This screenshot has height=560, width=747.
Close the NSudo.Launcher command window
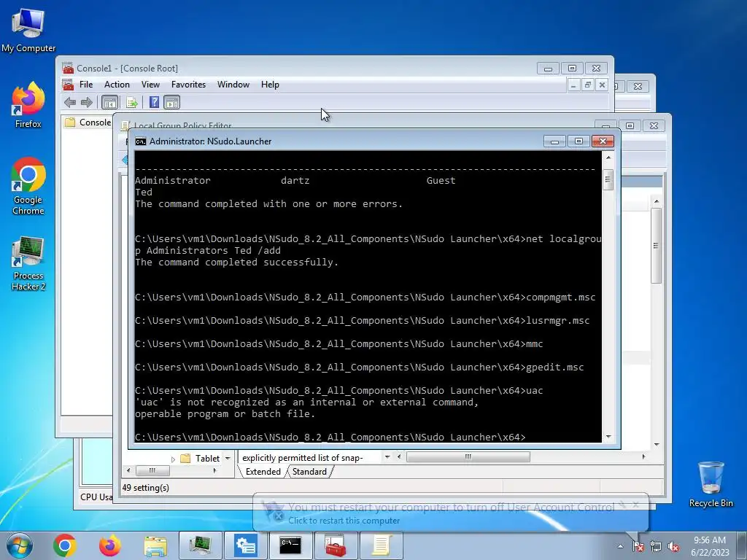point(603,141)
